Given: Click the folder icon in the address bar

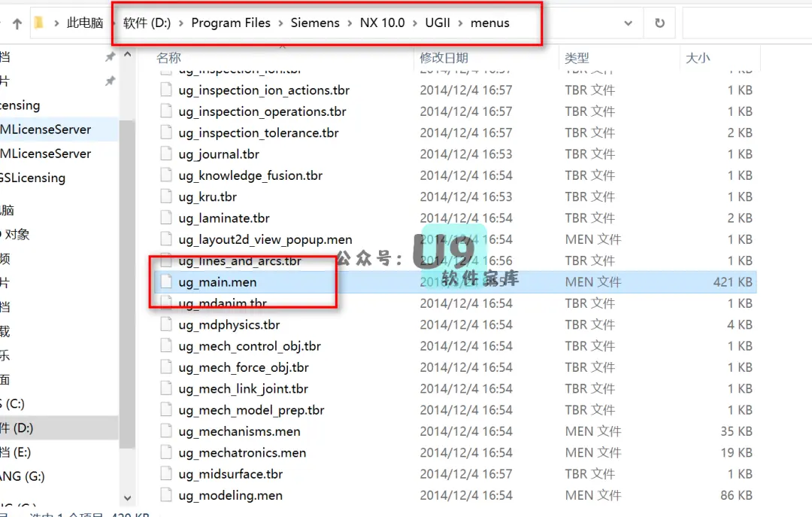Looking at the screenshot, I should 39,23.
